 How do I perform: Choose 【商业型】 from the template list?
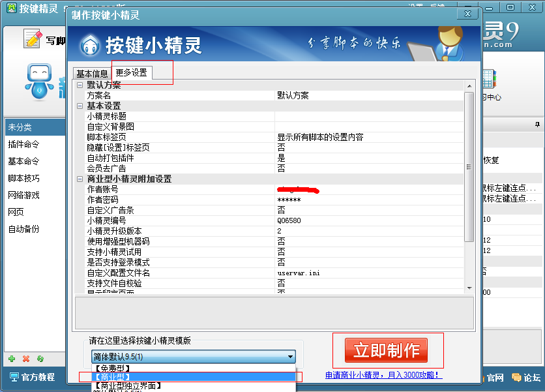click(194, 377)
